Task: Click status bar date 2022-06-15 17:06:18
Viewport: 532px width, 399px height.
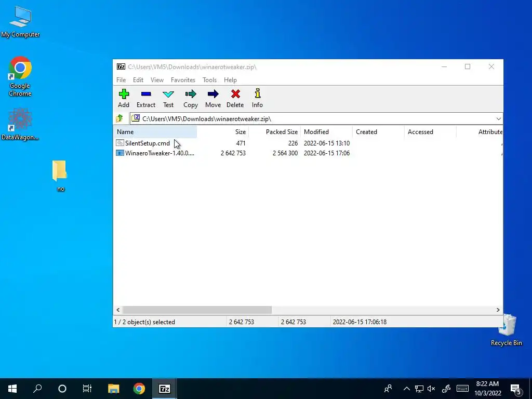Action: 360,322
